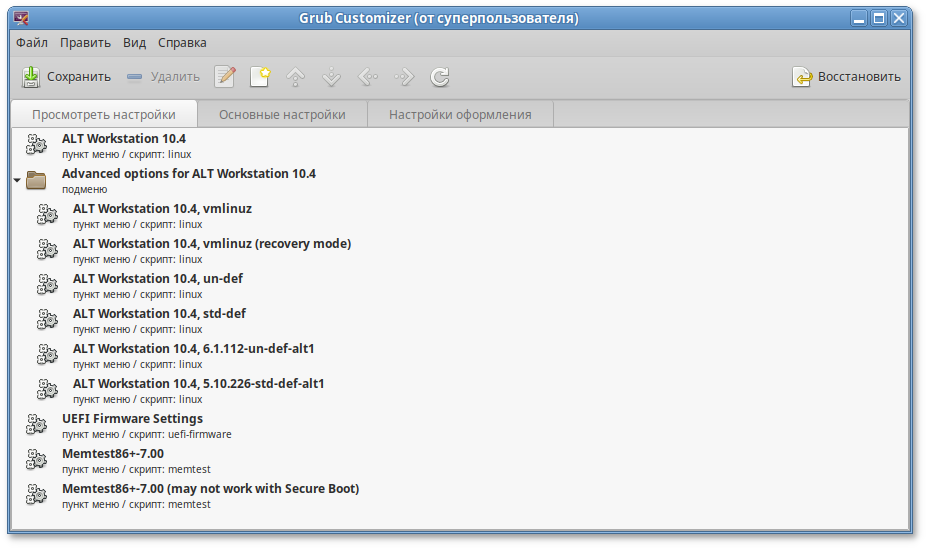
Task: Switch to Основные настройки tab
Action: (282, 115)
